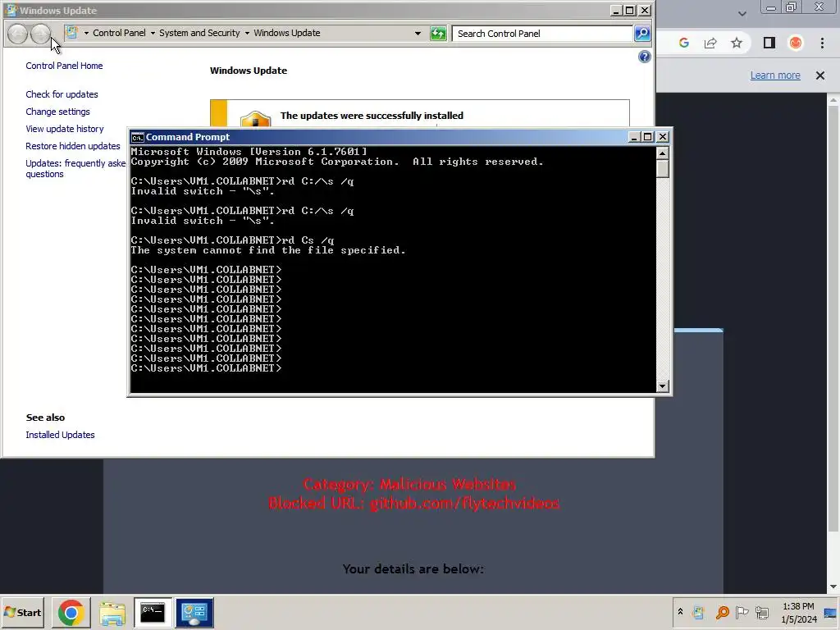840x630 pixels.
Task: Click the Control Panel icon in address bar
Action: [71, 33]
